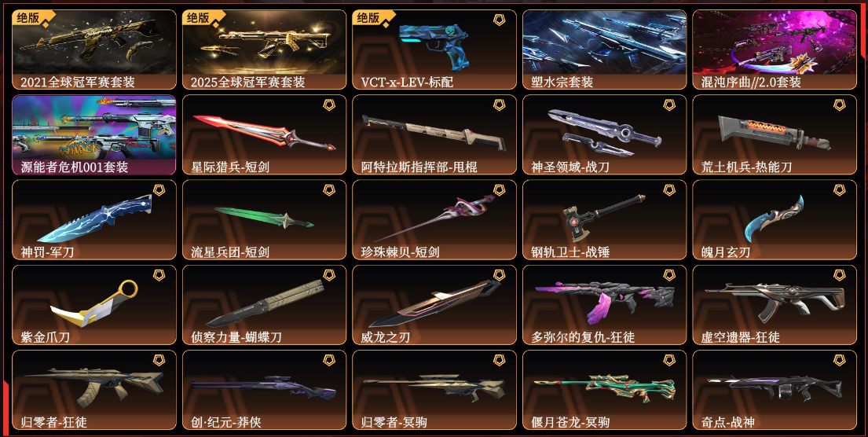Pick the 神圣领域-战刀 blade icon
The height and width of the screenshot is (437, 868).
pyautogui.click(x=605, y=134)
